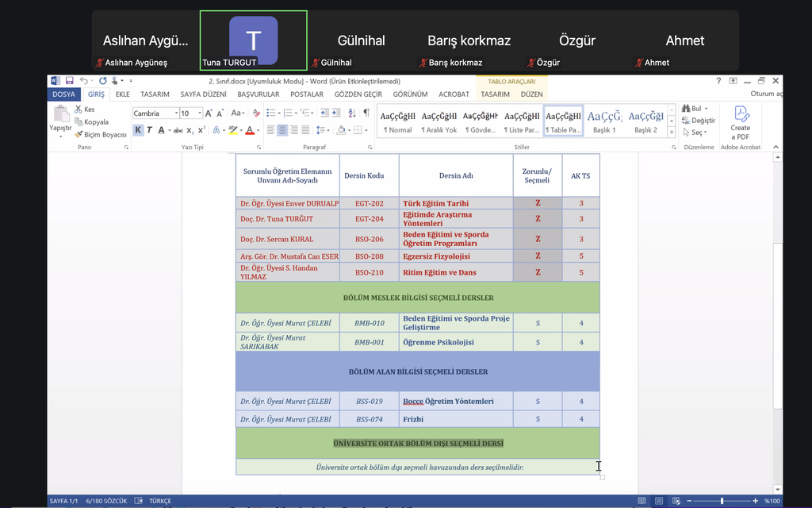Click the increase indent icon
Screen dimensions: 812x508
(336, 114)
